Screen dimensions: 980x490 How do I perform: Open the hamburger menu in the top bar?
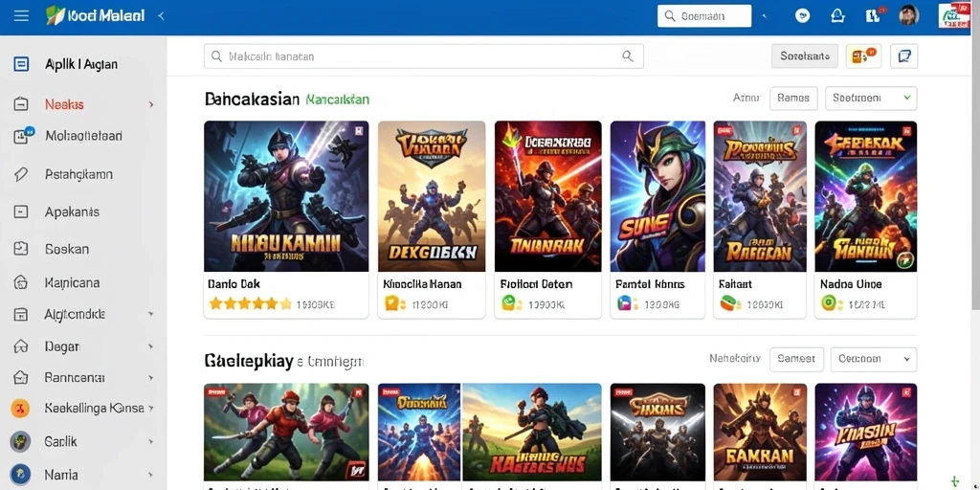pos(21,15)
